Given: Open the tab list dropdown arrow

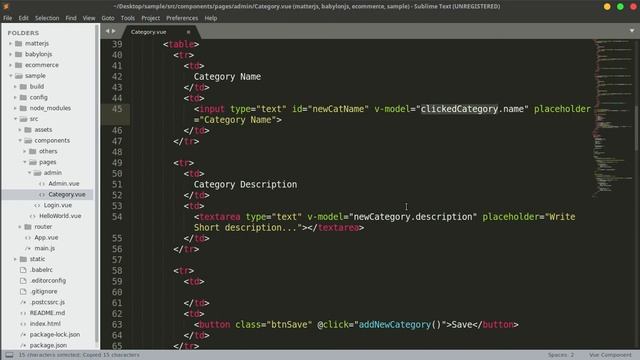Looking at the screenshot, I should 632,31.
